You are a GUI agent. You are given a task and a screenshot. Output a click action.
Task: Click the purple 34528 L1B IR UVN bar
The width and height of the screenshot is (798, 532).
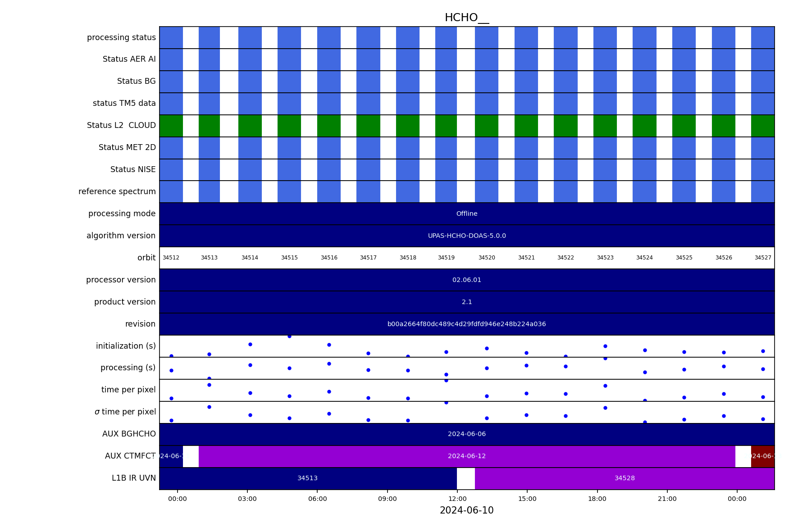click(x=625, y=478)
